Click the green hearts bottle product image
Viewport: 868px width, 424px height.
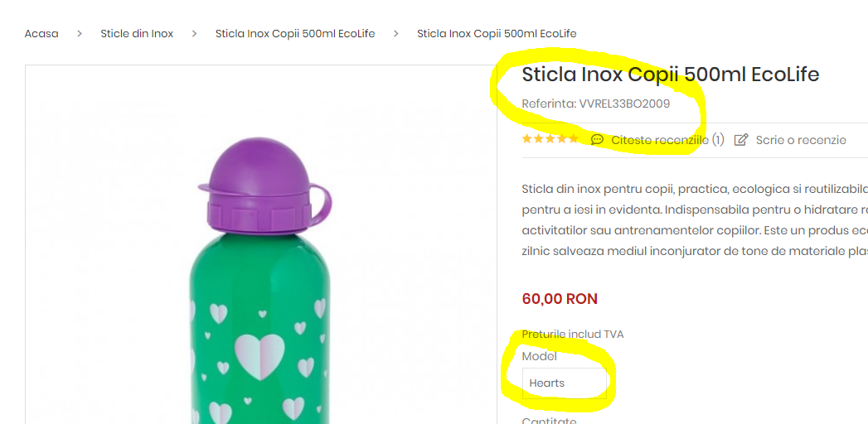coord(261,348)
